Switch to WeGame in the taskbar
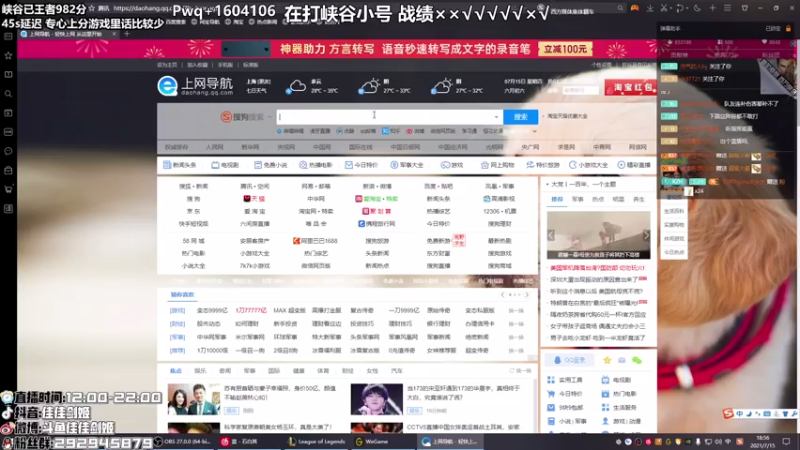The image size is (800, 450). [x=372, y=442]
